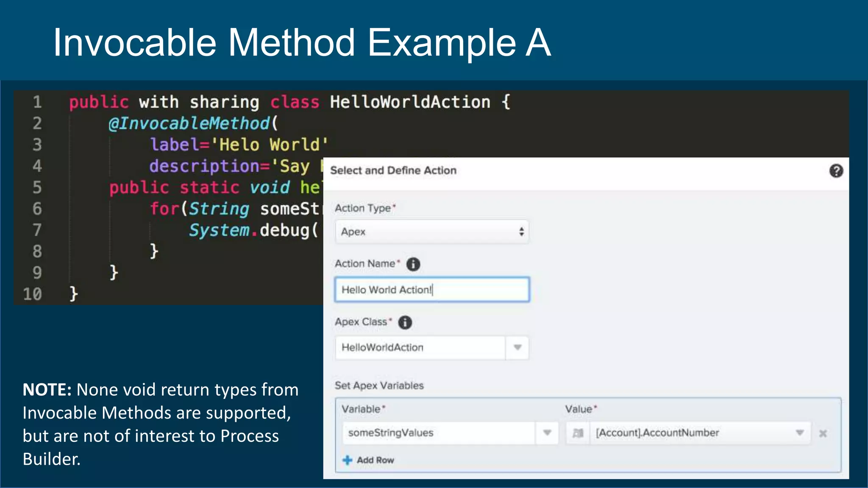Click the 'Set Apex Variables' label
This screenshot has height=488, width=868.
click(x=379, y=385)
